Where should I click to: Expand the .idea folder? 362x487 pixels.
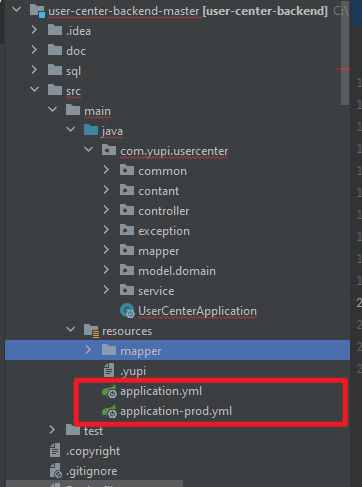pos(34,30)
